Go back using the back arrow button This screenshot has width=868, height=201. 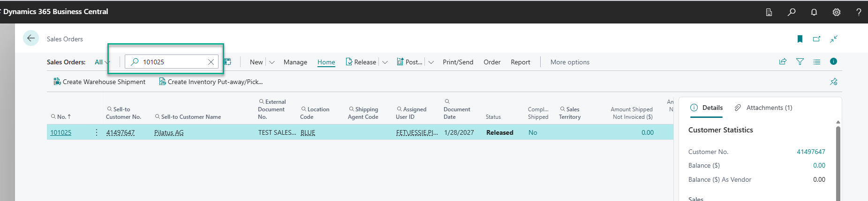31,39
